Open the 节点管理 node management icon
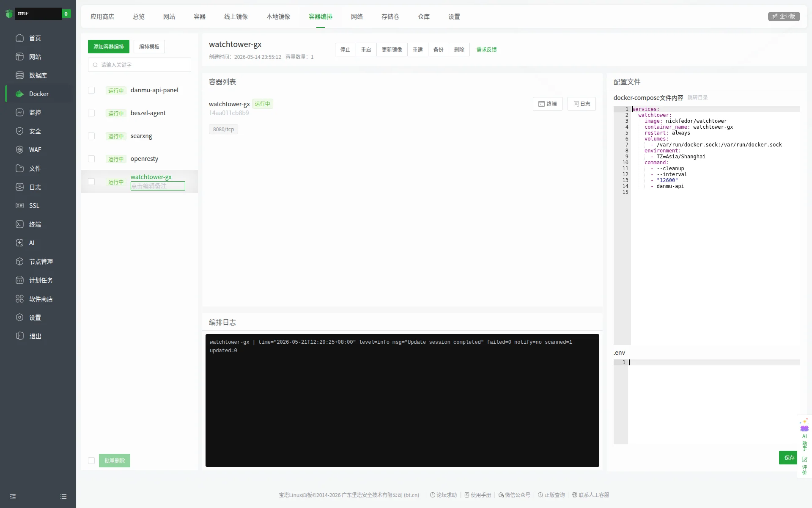The height and width of the screenshot is (508, 812). click(x=19, y=262)
